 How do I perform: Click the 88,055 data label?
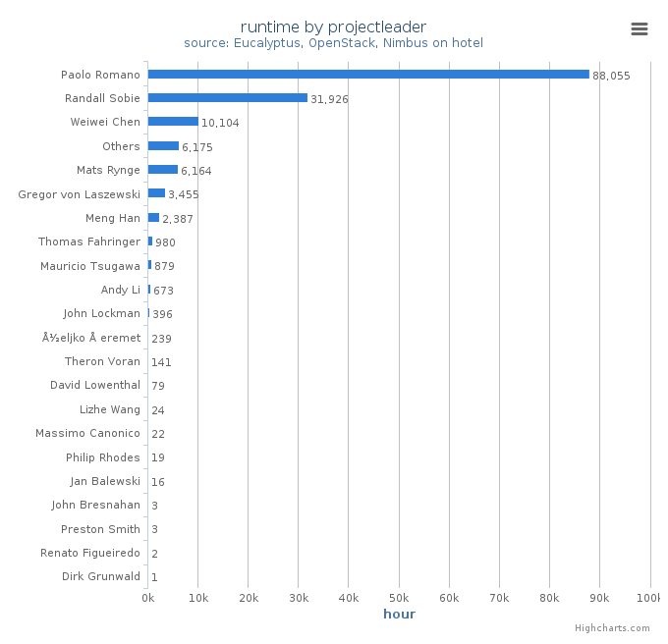[x=611, y=76]
